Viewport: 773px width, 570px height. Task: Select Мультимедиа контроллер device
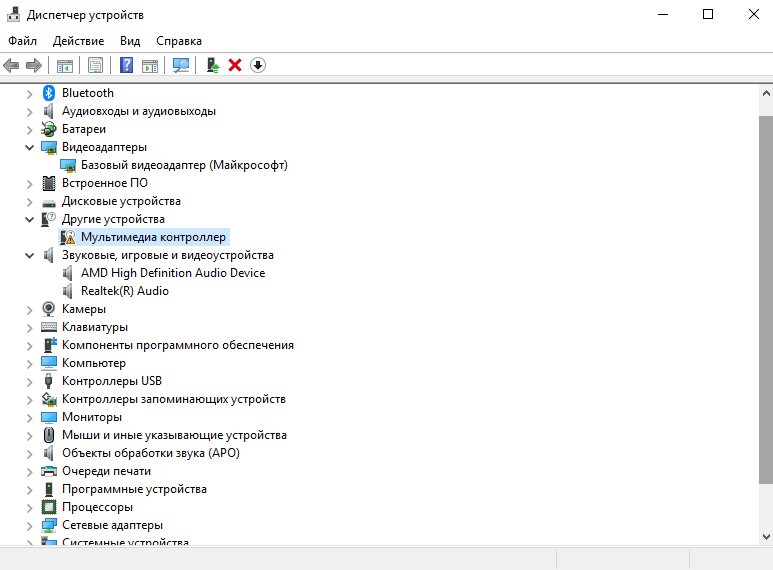click(153, 237)
